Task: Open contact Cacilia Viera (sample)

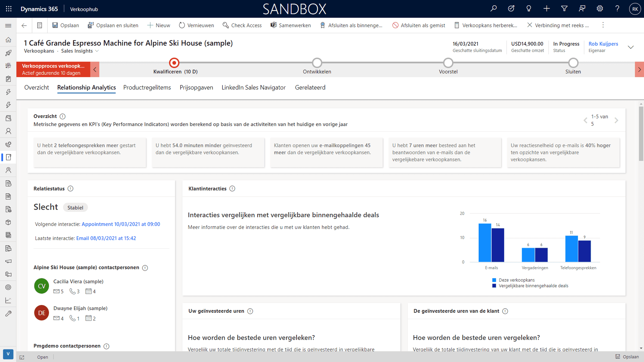Action: [x=78, y=282]
